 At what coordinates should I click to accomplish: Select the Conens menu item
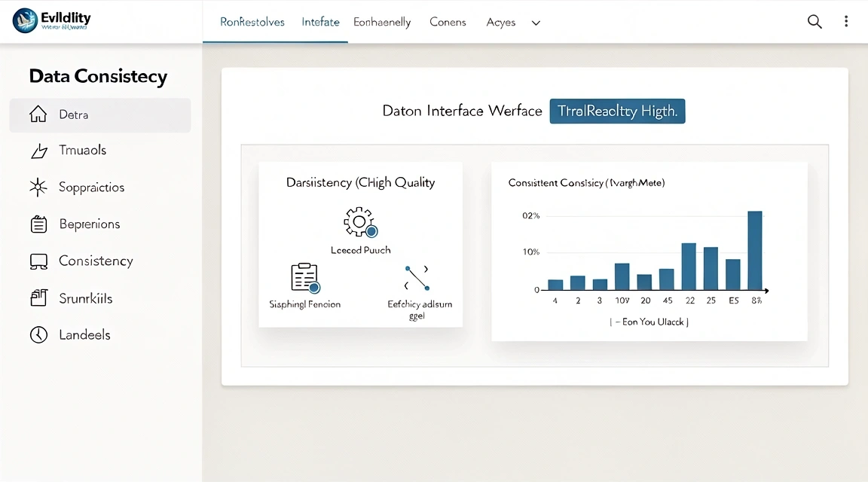click(448, 22)
